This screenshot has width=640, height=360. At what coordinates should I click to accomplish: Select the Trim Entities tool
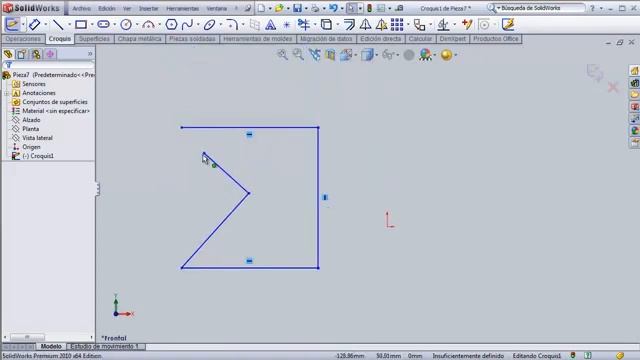(x=303, y=25)
